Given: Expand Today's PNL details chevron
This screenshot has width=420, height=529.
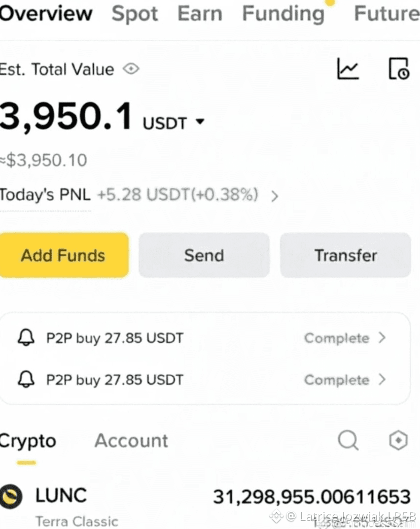Looking at the screenshot, I should (x=274, y=195).
